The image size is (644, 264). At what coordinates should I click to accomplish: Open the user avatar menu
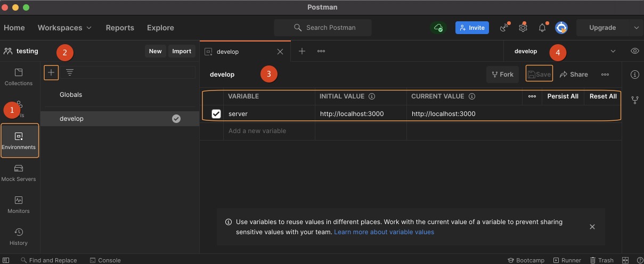click(561, 28)
